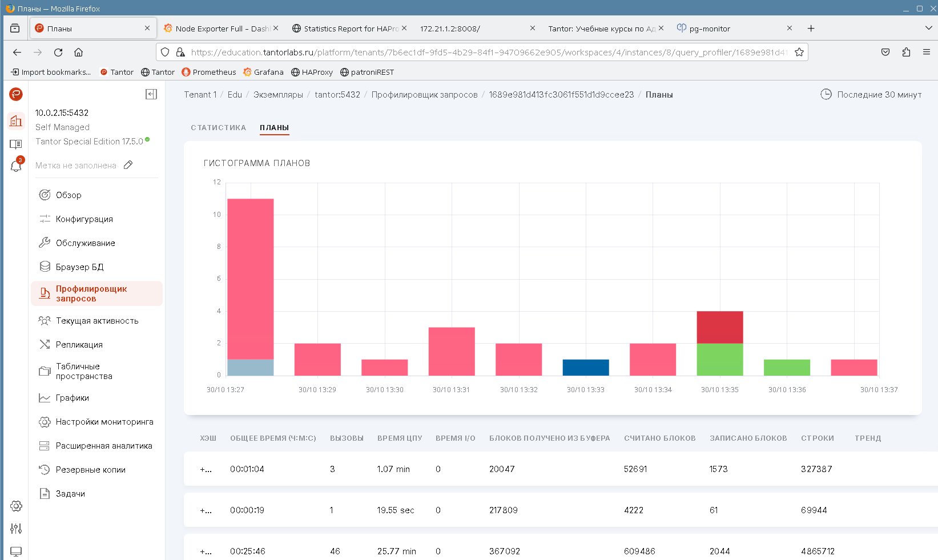This screenshot has width=938, height=560.
Task: Open Firefox extensions icon
Action: coord(906,53)
